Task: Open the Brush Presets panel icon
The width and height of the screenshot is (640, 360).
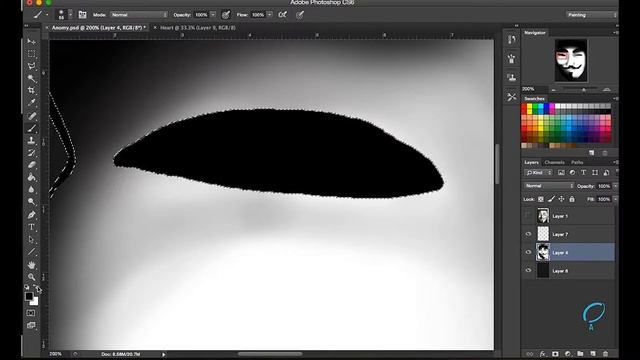Action: pos(511,59)
